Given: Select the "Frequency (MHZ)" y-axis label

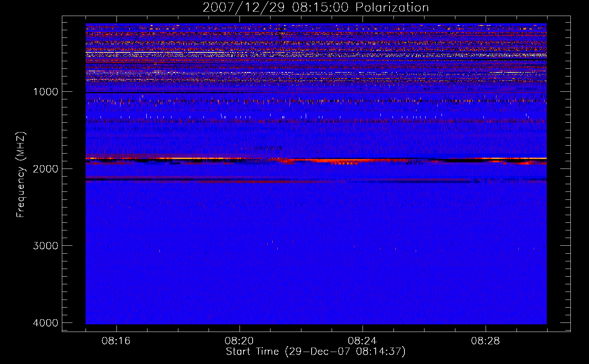Looking at the screenshot, I should point(21,175).
